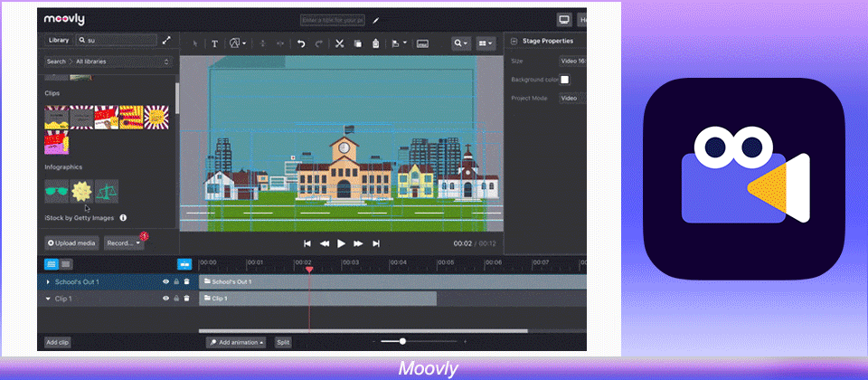Image resolution: width=868 pixels, height=380 pixels.
Task: Cut selection with the scissors icon
Action: (x=340, y=43)
